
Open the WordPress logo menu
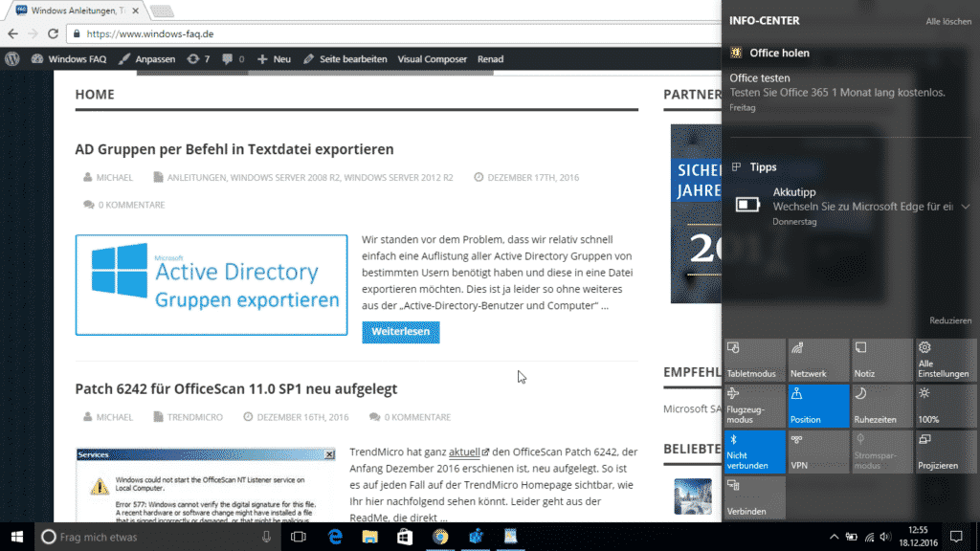click(x=12, y=58)
